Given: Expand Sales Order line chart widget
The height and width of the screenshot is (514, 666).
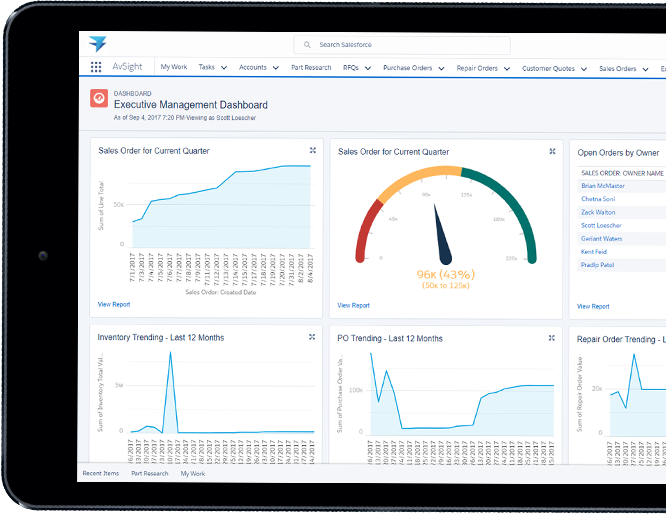Looking at the screenshot, I should (x=313, y=150).
